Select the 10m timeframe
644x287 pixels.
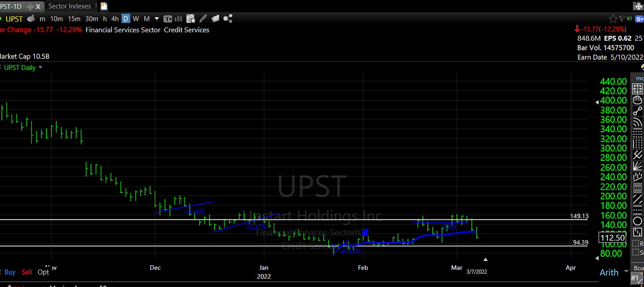(x=56, y=19)
